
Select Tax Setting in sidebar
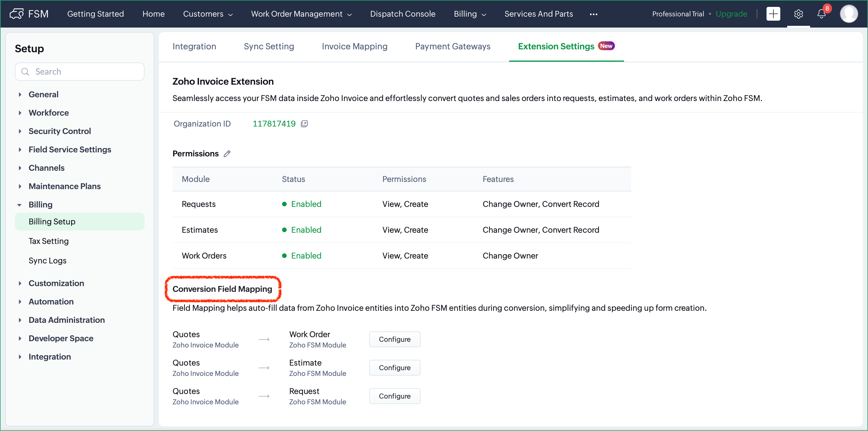[48, 241]
